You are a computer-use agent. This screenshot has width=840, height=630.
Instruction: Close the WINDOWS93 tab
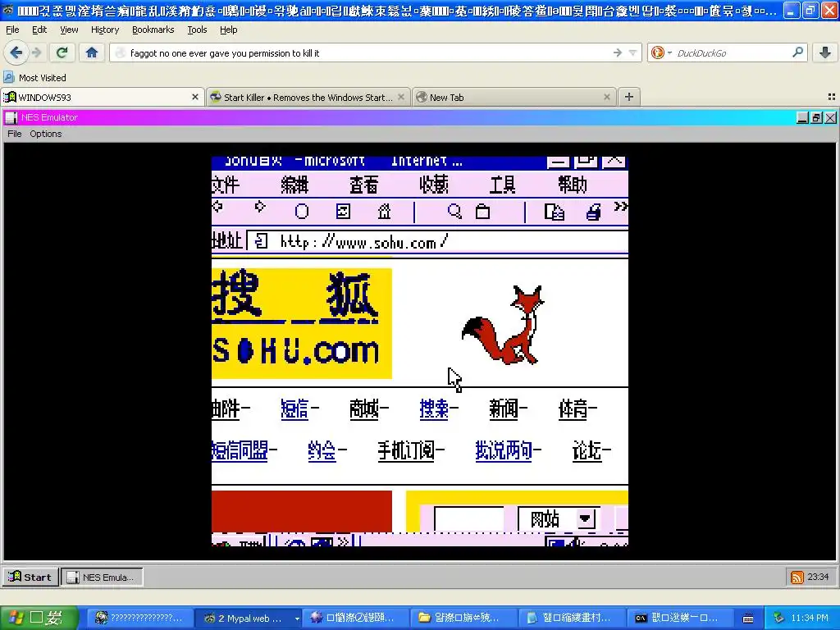(x=195, y=97)
